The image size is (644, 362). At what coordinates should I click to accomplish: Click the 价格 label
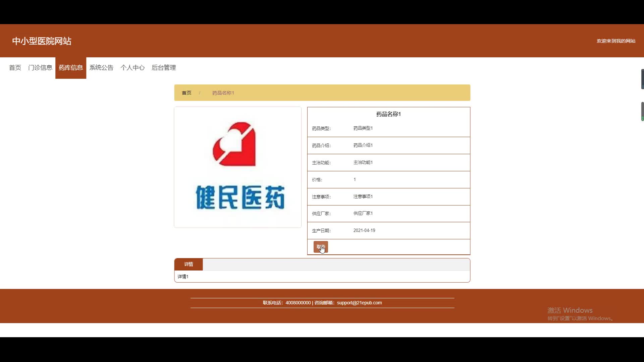pyautogui.click(x=317, y=180)
